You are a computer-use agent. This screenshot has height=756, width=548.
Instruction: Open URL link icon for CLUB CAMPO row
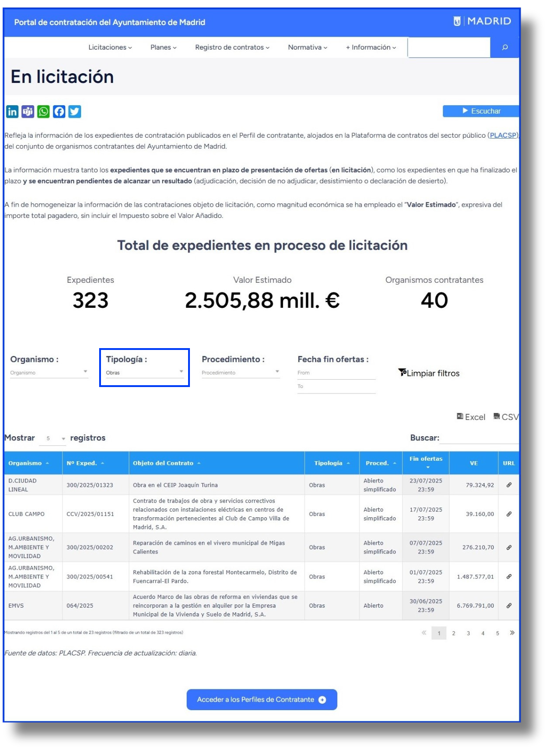pos(509,514)
